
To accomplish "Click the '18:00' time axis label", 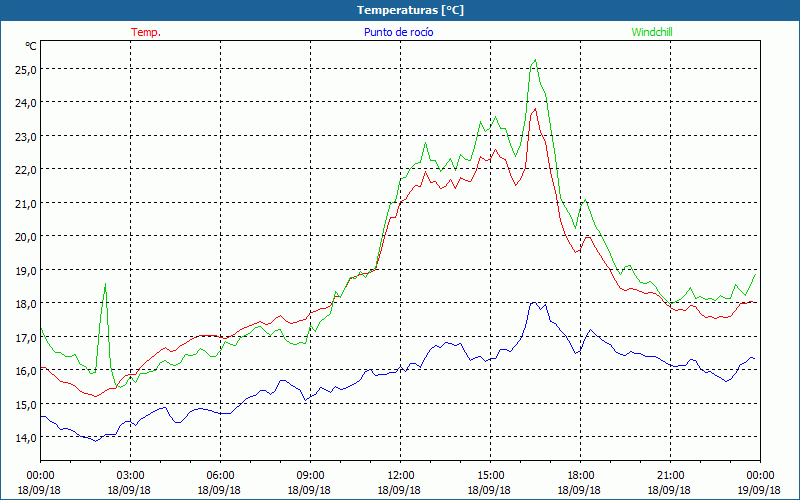I will click(580, 476).
